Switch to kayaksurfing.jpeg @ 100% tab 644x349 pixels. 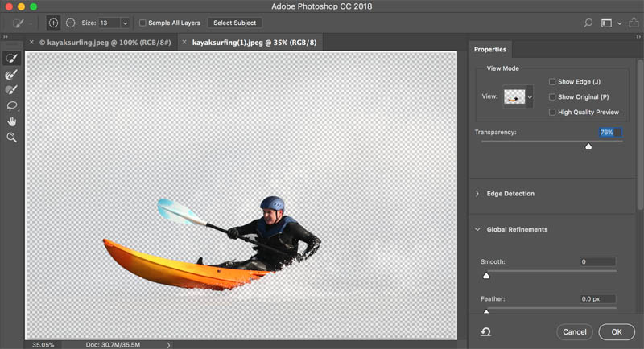(x=105, y=43)
